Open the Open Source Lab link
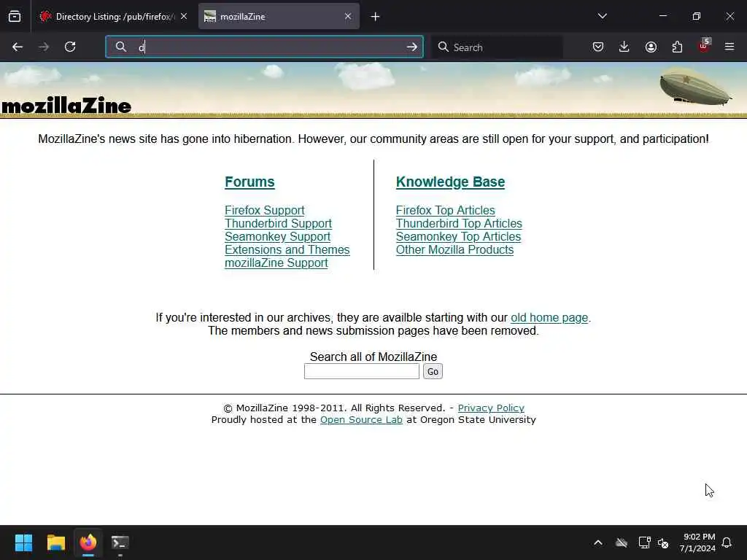The height and width of the screenshot is (560, 747). click(x=361, y=419)
